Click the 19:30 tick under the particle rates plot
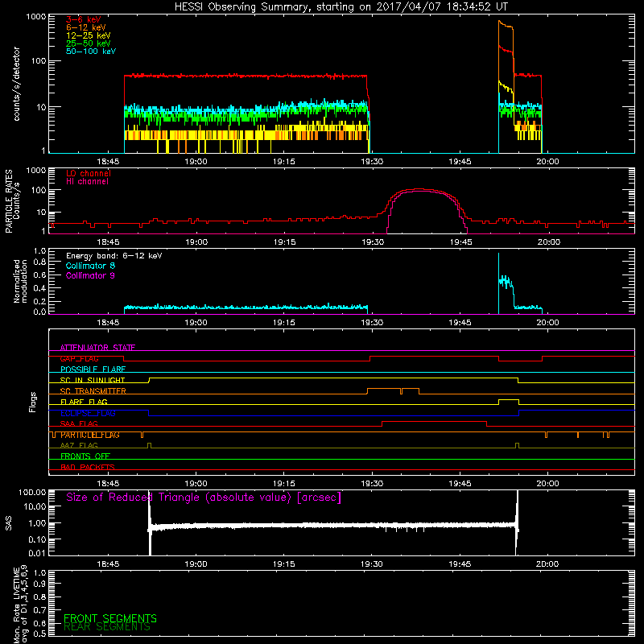 point(373,242)
